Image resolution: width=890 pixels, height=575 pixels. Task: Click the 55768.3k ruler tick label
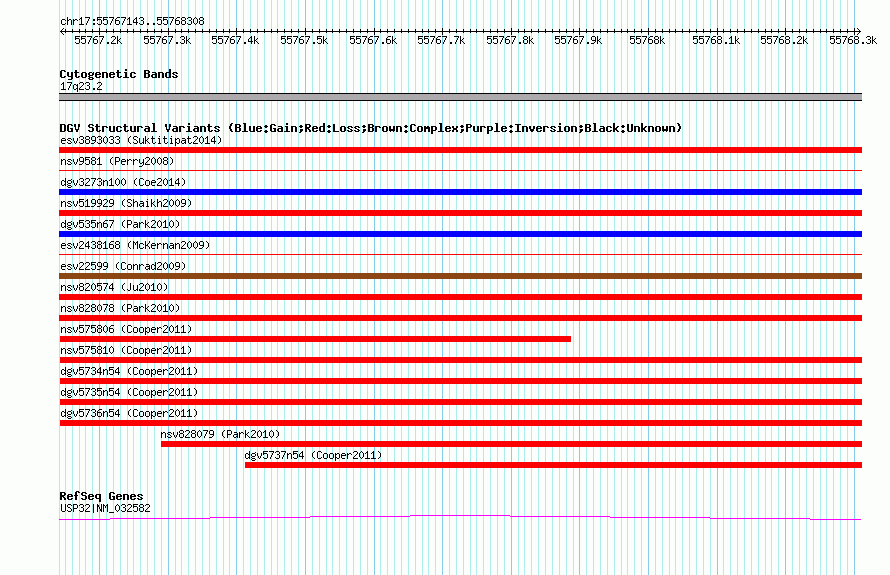tap(853, 40)
